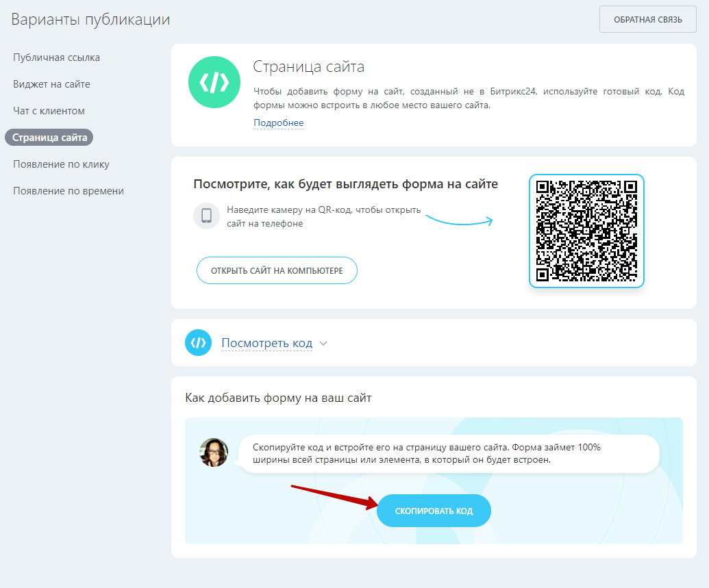Screen dimensions: 709x588
Task: Open Чат с клиентом publication option
Action: [x=49, y=111]
